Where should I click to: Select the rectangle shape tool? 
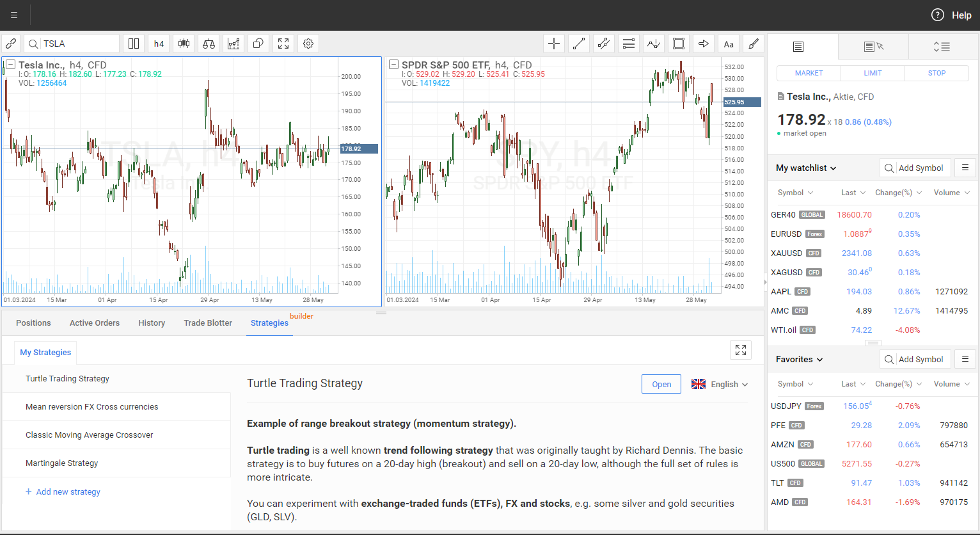click(x=679, y=44)
